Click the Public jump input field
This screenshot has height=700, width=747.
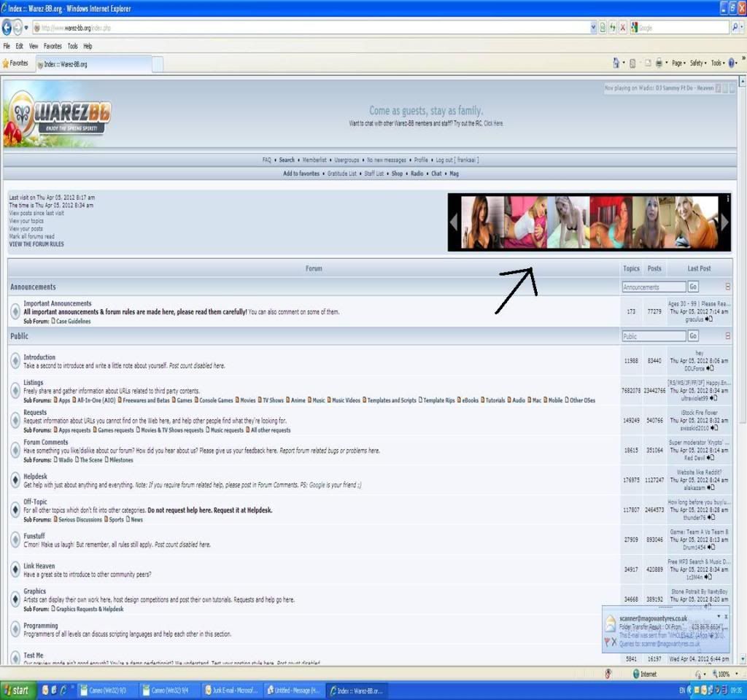point(654,336)
